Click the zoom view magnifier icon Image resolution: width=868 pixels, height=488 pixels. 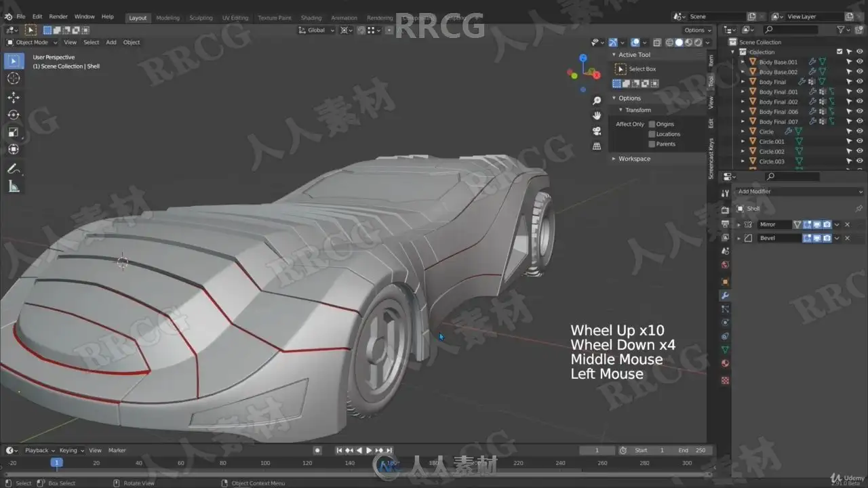pos(597,100)
